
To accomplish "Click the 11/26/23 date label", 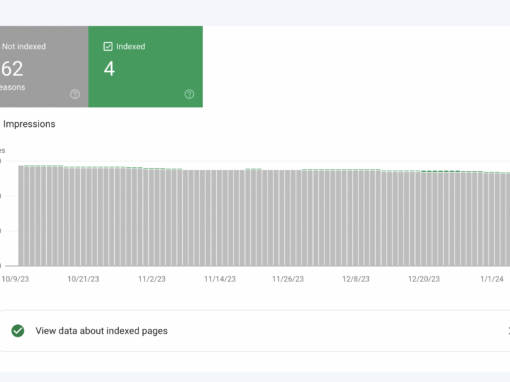I will tap(288, 279).
